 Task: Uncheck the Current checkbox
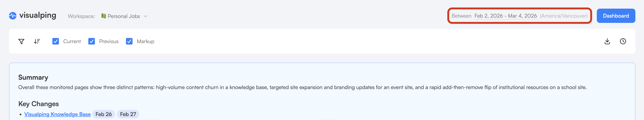point(55,41)
